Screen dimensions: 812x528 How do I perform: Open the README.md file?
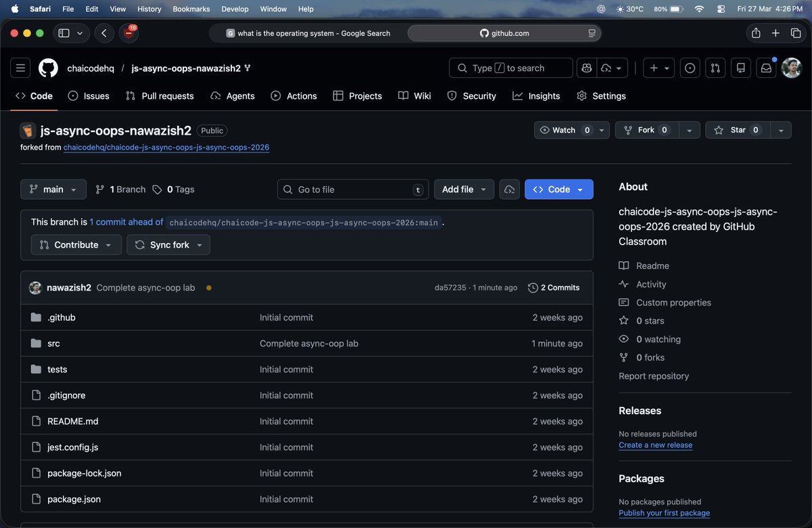point(72,421)
